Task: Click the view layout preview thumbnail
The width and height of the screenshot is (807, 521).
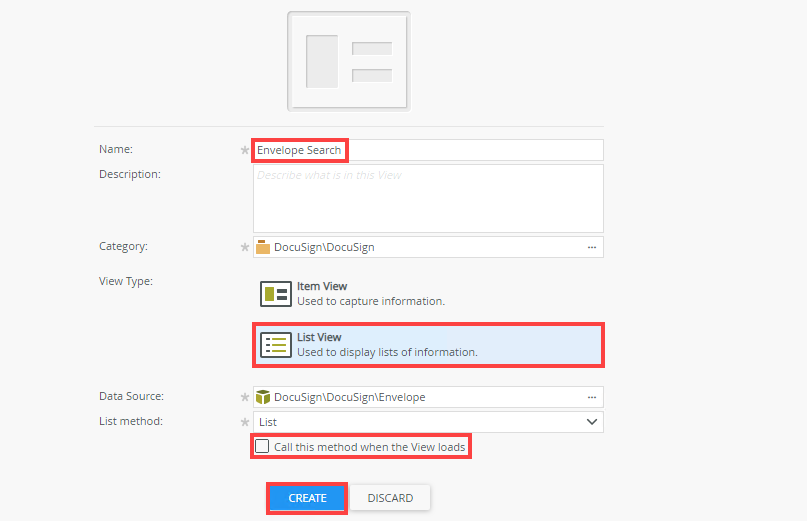Action: point(348,60)
